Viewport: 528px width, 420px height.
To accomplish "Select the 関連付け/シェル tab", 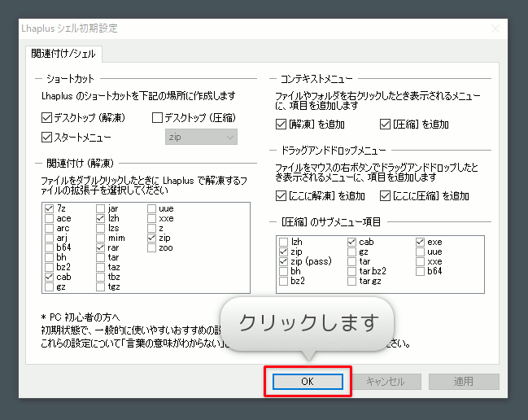I will tap(62, 54).
